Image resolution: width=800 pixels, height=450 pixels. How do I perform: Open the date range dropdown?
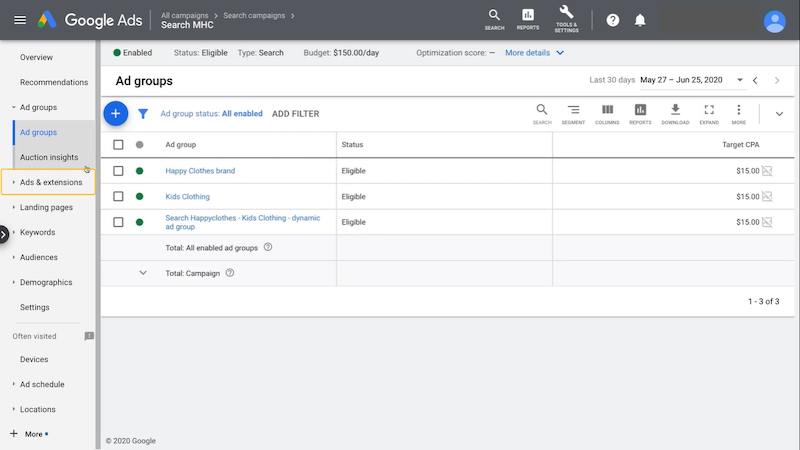739,80
